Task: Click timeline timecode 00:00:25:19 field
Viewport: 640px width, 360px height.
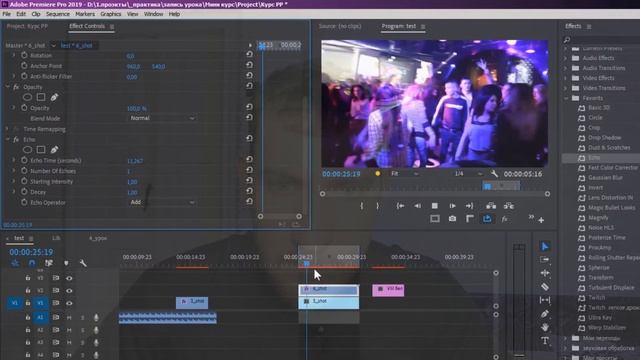Action: tap(31, 252)
